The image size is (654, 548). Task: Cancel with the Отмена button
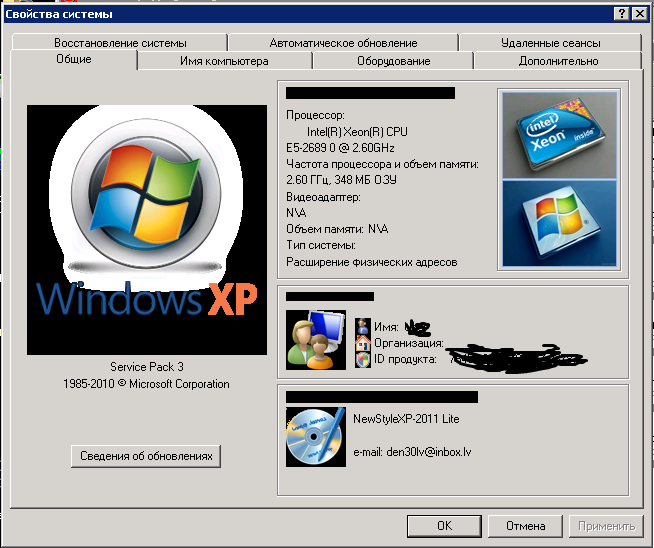point(525,526)
